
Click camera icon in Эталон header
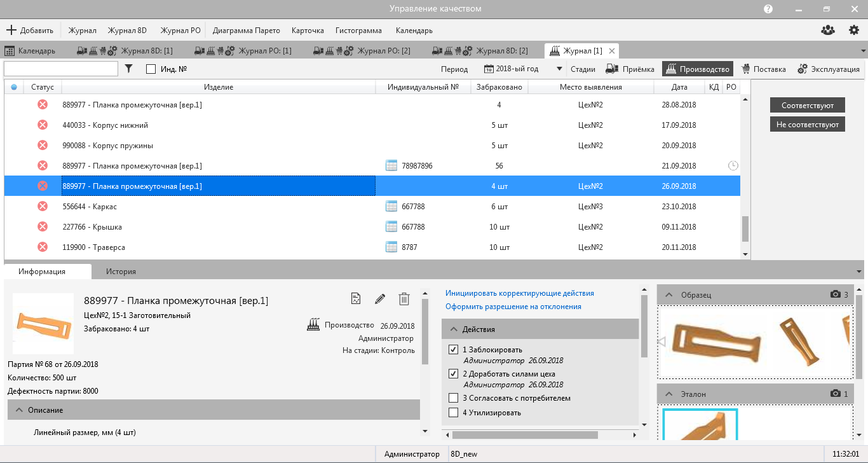pos(836,394)
